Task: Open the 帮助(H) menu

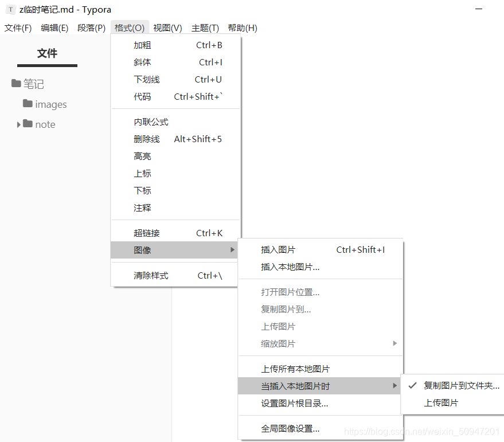Action: pyautogui.click(x=243, y=28)
